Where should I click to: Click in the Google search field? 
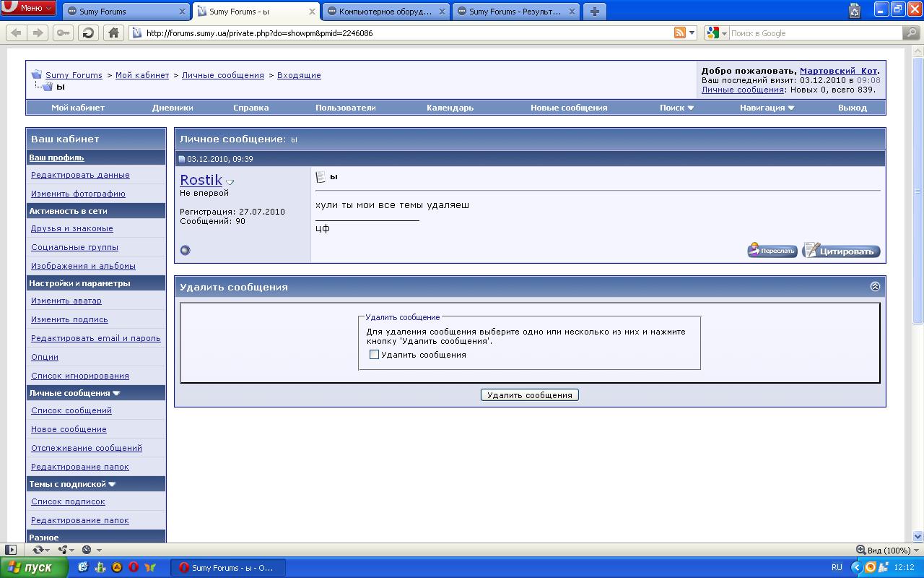click(814, 33)
